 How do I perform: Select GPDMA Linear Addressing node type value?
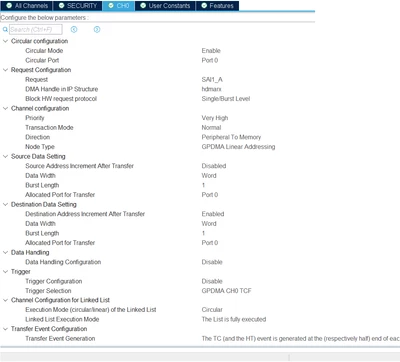point(238,147)
